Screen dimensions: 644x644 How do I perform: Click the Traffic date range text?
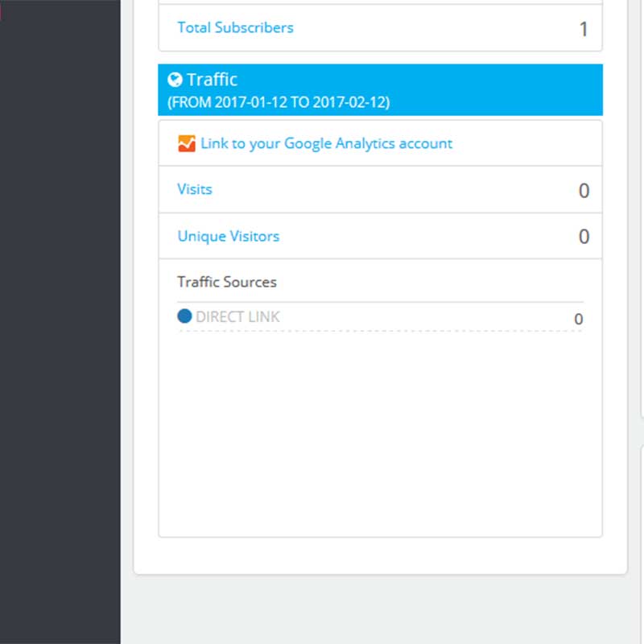[x=279, y=103]
